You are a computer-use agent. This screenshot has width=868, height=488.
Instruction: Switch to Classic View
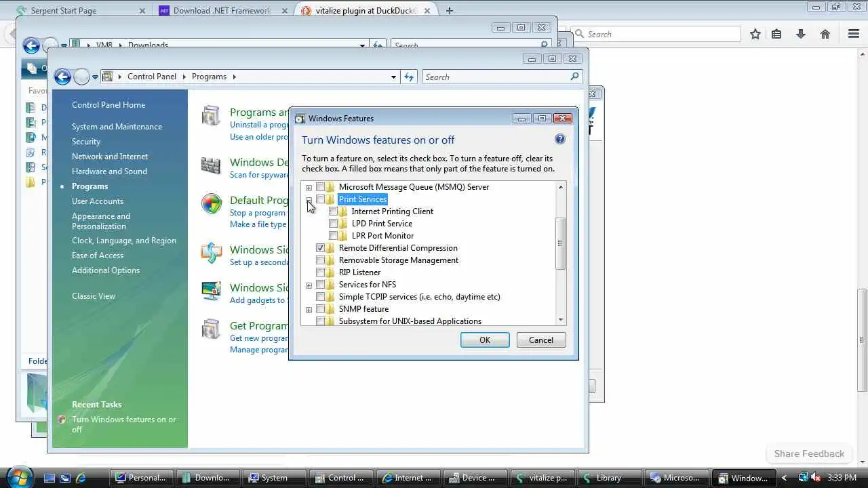click(94, 296)
